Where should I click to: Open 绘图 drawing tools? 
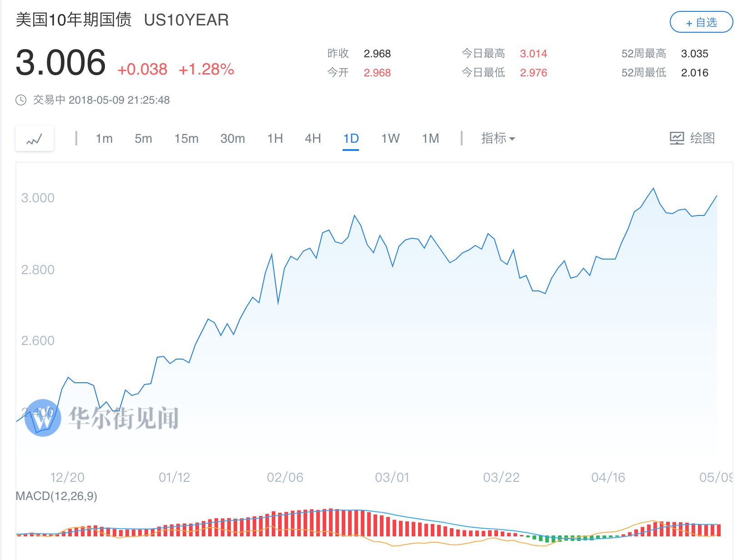[692, 138]
